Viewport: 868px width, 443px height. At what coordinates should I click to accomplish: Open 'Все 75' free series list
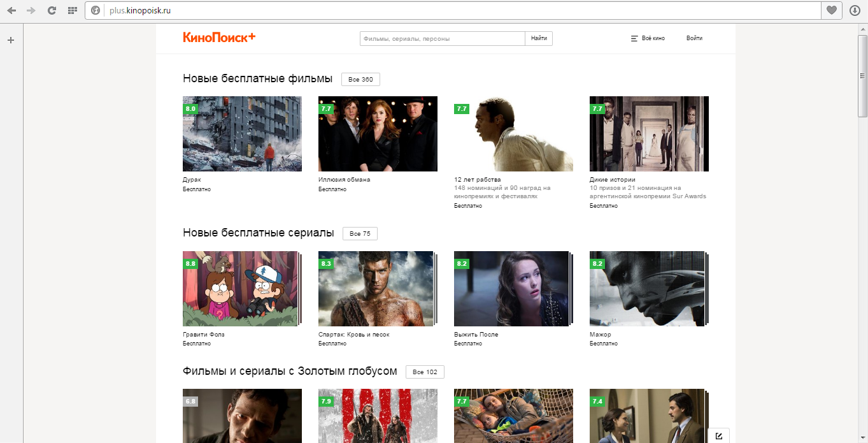click(360, 233)
